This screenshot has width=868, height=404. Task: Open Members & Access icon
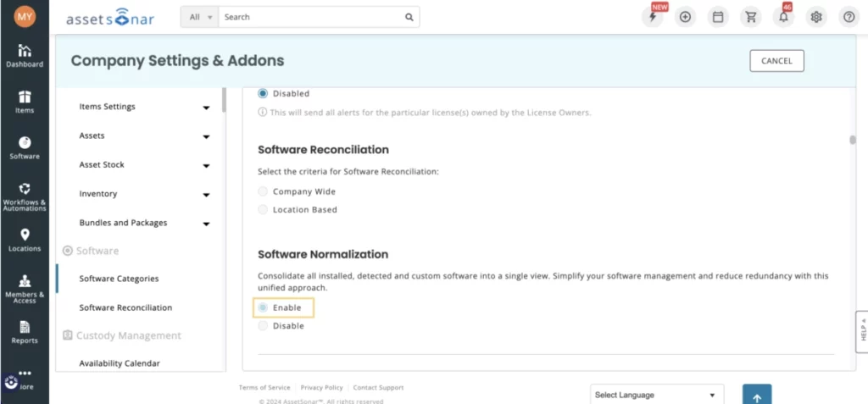(x=25, y=281)
